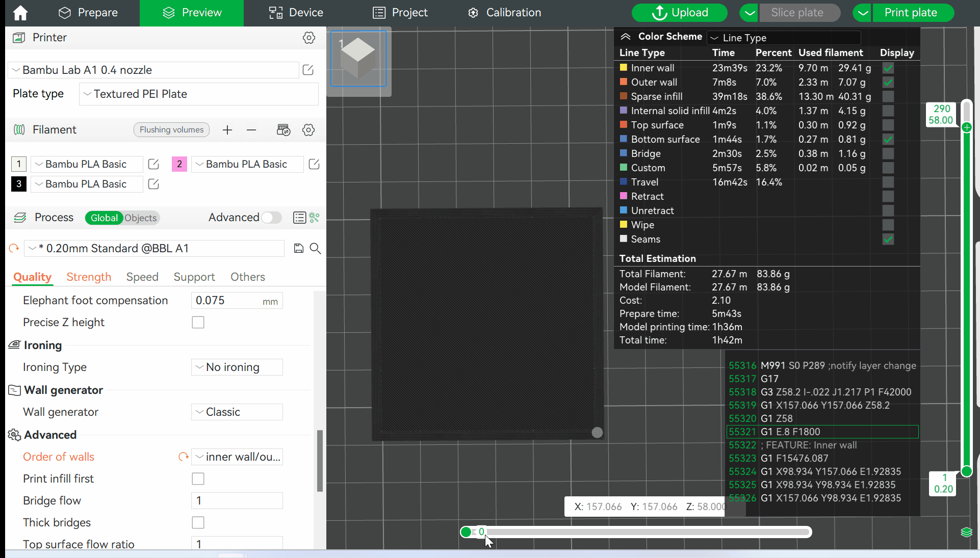
Task: Open the printer preset dropdown
Action: [x=153, y=70]
